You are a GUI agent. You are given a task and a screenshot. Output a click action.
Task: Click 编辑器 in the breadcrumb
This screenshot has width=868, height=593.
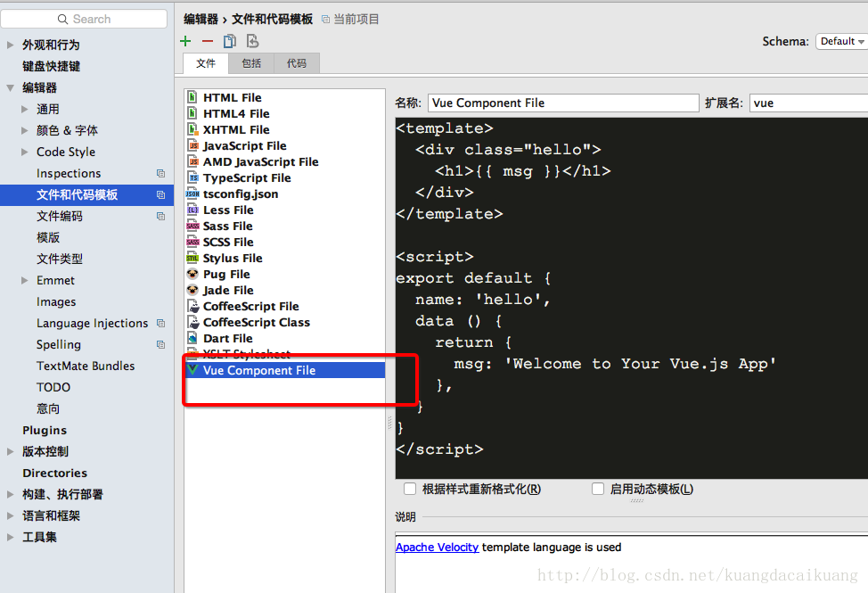coord(201,20)
